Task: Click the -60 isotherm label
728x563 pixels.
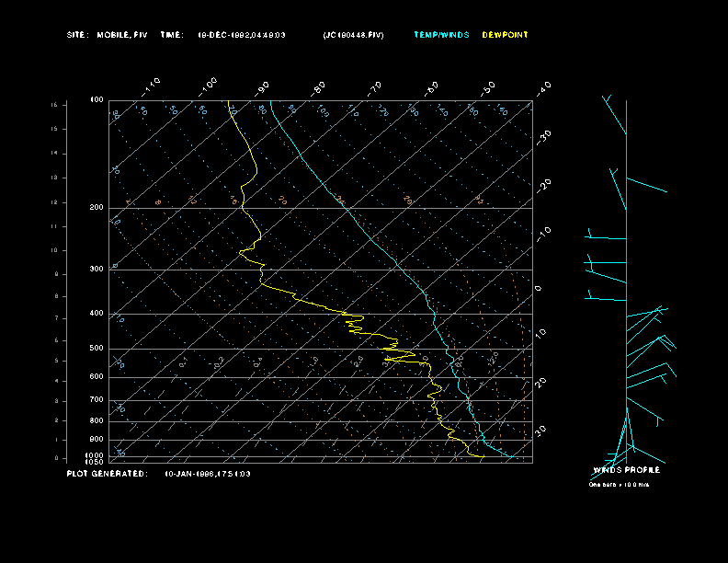Action: pos(432,89)
